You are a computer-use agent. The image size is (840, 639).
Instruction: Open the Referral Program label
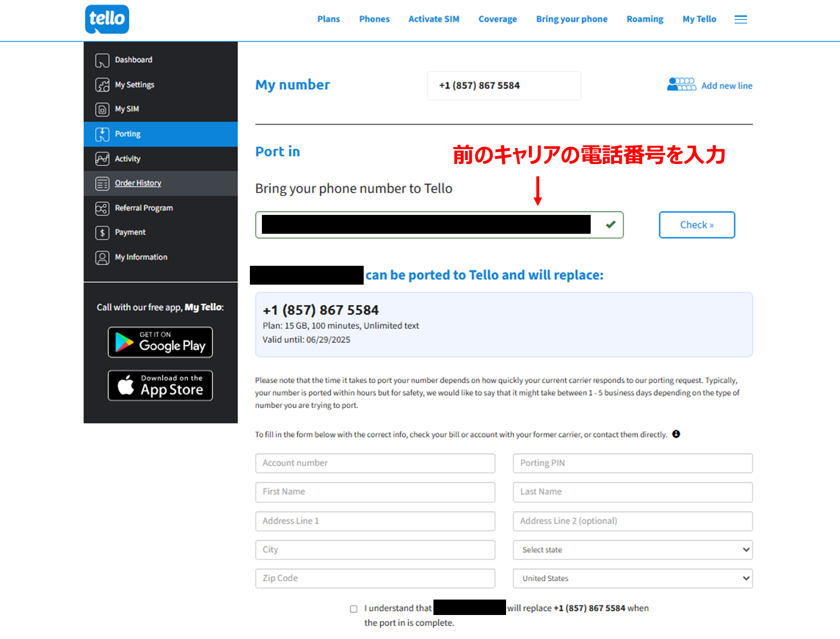click(144, 208)
